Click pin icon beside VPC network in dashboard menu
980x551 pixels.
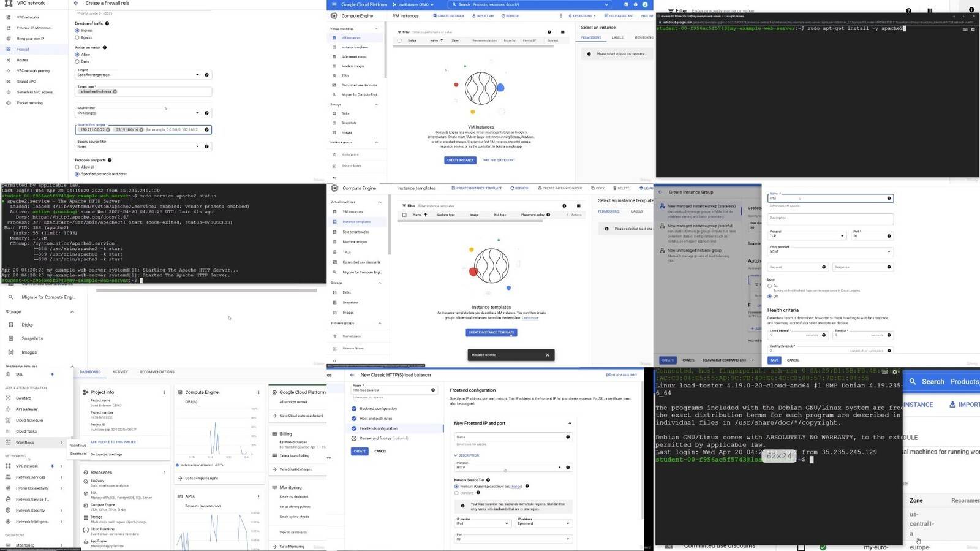(x=52, y=466)
